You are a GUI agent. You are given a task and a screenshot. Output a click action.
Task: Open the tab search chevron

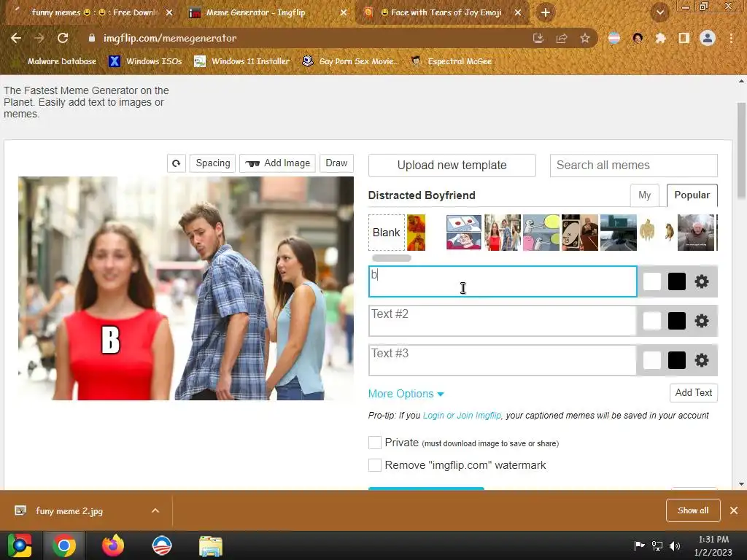click(x=660, y=12)
